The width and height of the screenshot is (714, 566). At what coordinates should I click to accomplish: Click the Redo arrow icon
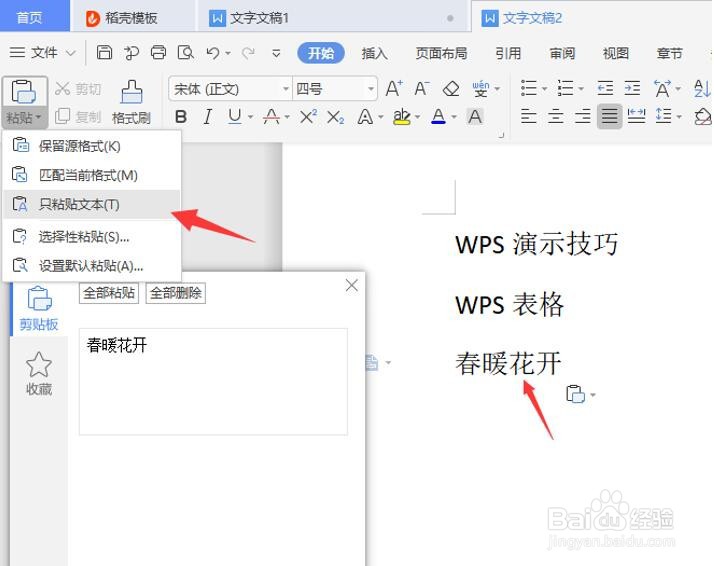(248, 53)
